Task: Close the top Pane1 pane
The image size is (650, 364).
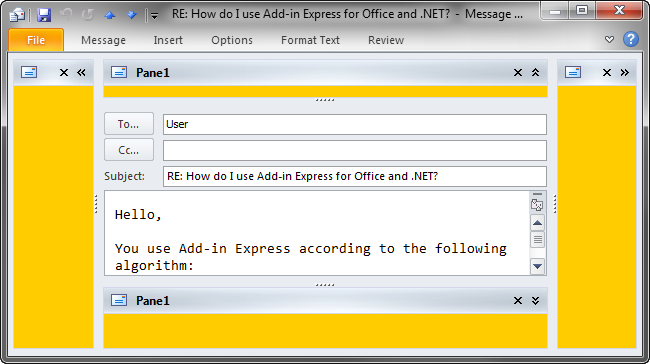Action: coord(518,73)
